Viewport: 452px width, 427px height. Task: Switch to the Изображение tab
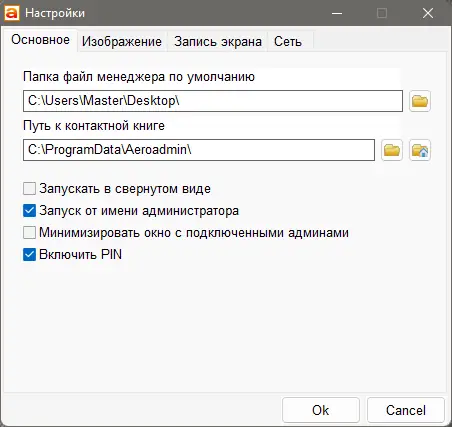122,42
